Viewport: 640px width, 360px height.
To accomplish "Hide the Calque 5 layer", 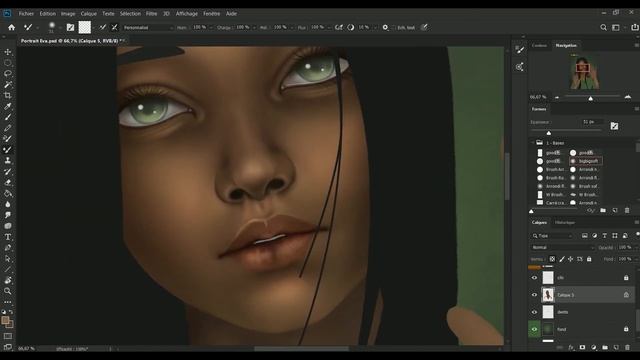I will pyautogui.click(x=534, y=295).
